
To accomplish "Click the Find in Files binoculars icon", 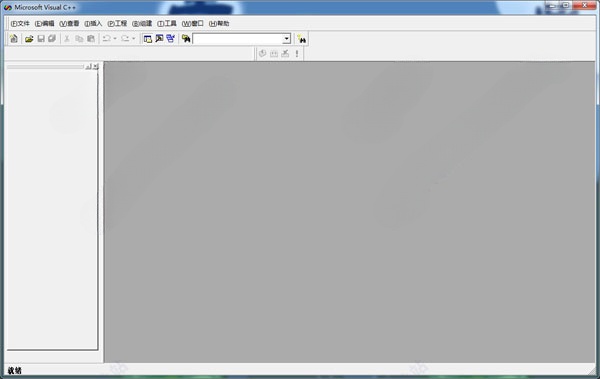I will [186, 39].
